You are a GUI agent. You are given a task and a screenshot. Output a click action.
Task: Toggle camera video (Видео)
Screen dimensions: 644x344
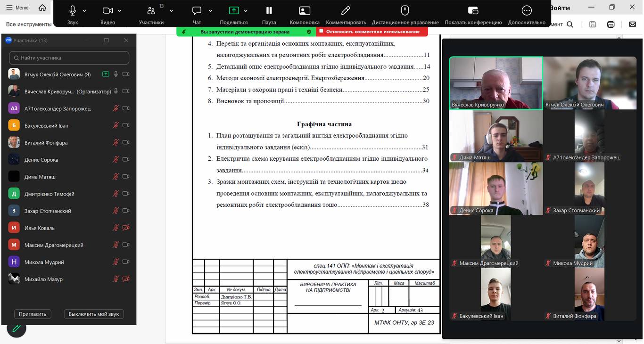click(x=107, y=11)
